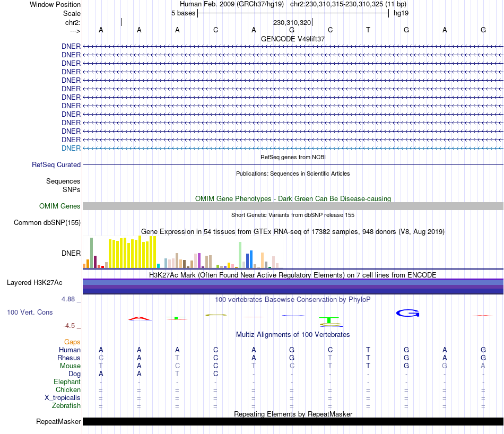Screen dimensions: 504x434
Task: Click the gray OMIM Genes bar
Action: pos(293,206)
